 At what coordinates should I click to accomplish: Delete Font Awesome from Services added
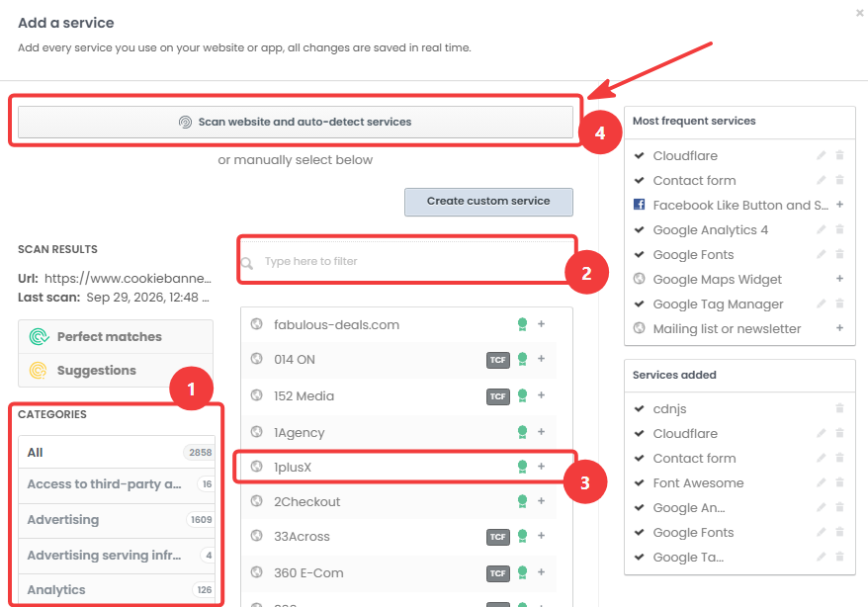click(839, 482)
